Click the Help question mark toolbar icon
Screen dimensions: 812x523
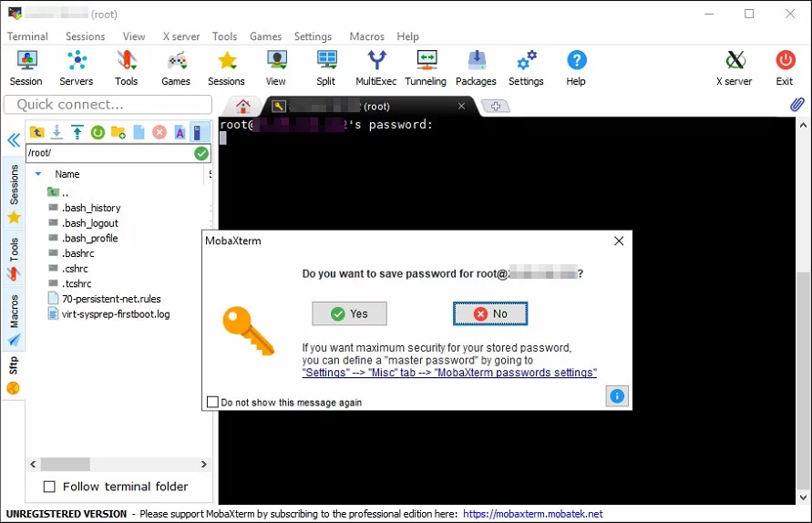(576, 67)
